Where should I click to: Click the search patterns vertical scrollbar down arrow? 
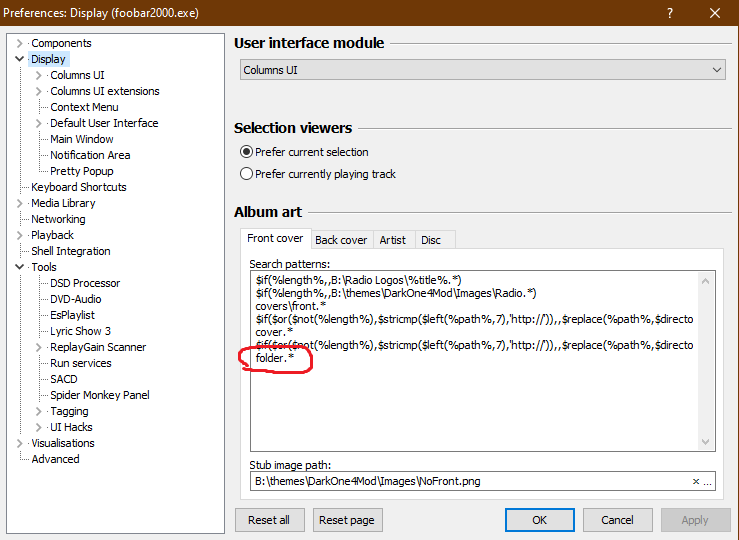(x=706, y=442)
